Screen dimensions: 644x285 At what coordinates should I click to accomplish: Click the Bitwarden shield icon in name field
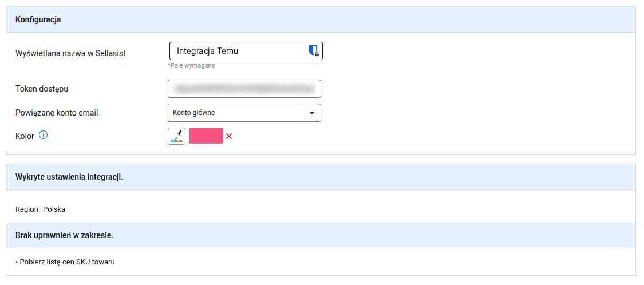click(314, 51)
